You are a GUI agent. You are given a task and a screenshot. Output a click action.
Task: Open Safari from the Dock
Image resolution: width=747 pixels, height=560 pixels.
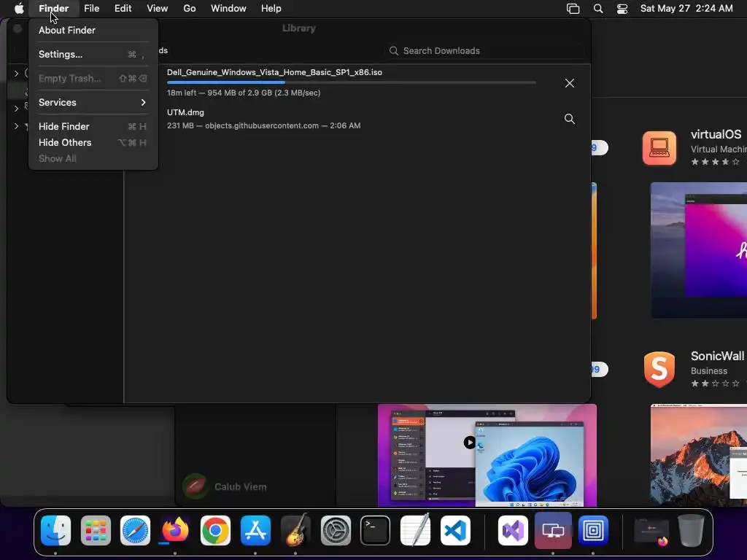point(135,530)
